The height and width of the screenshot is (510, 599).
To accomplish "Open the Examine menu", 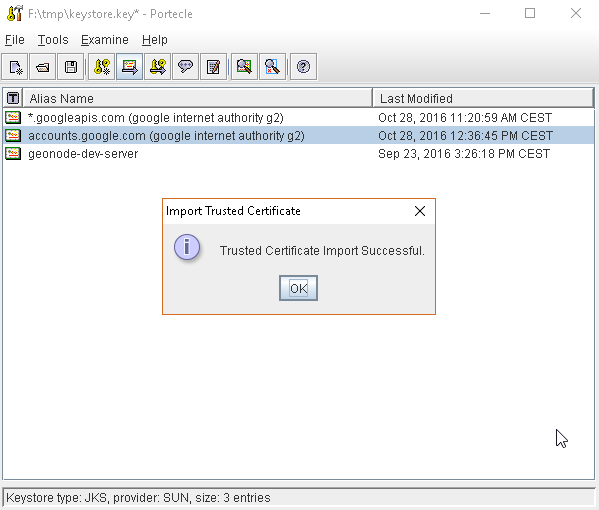I will (105, 40).
